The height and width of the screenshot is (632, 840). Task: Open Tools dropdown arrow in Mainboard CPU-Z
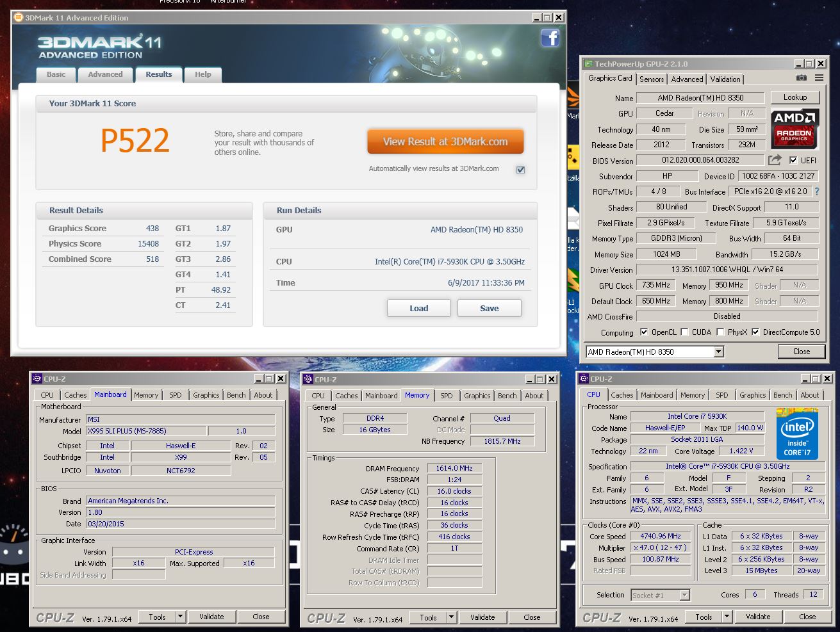tap(181, 617)
